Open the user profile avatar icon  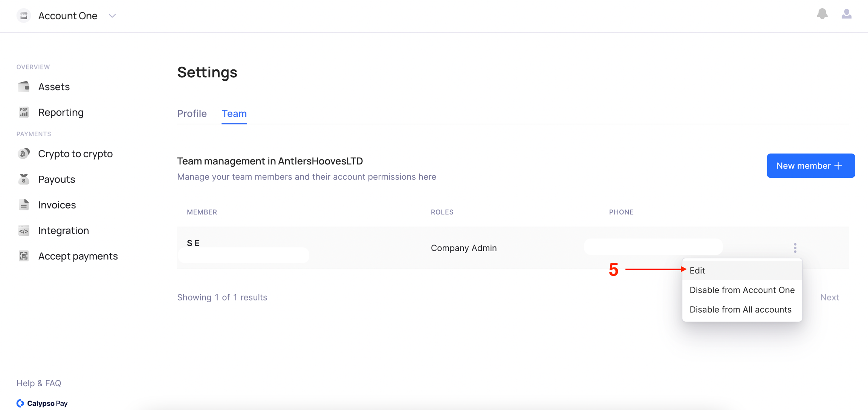click(x=847, y=14)
